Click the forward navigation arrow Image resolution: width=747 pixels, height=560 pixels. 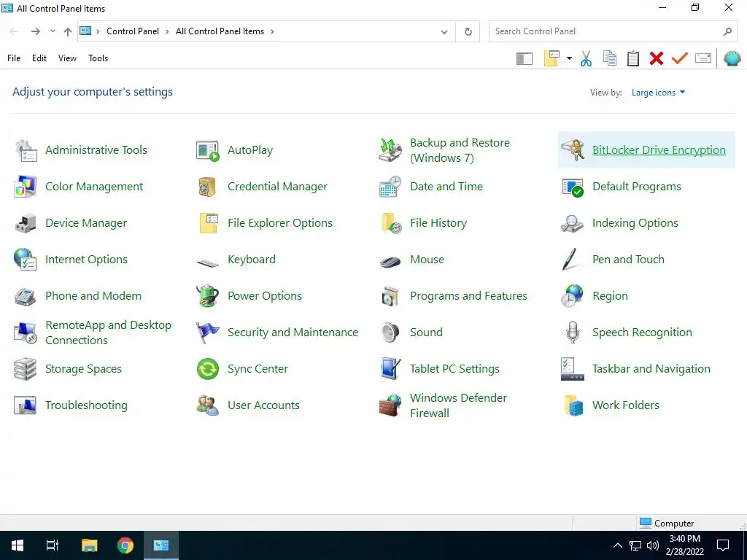tap(35, 31)
